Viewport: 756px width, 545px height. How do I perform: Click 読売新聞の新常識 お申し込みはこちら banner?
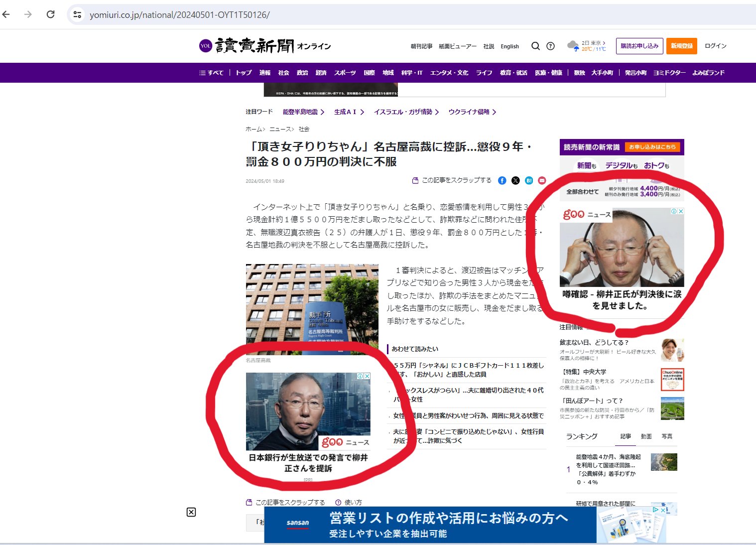[x=622, y=169]
